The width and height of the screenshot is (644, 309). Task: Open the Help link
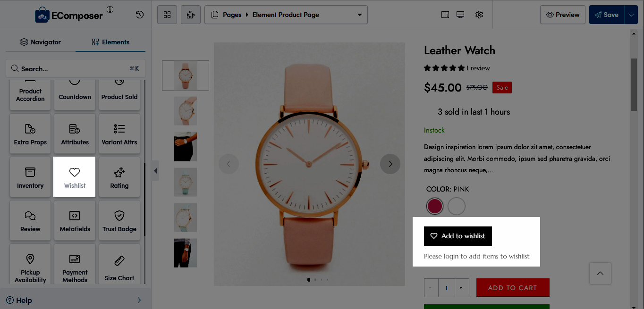click(x=19, y=300)
